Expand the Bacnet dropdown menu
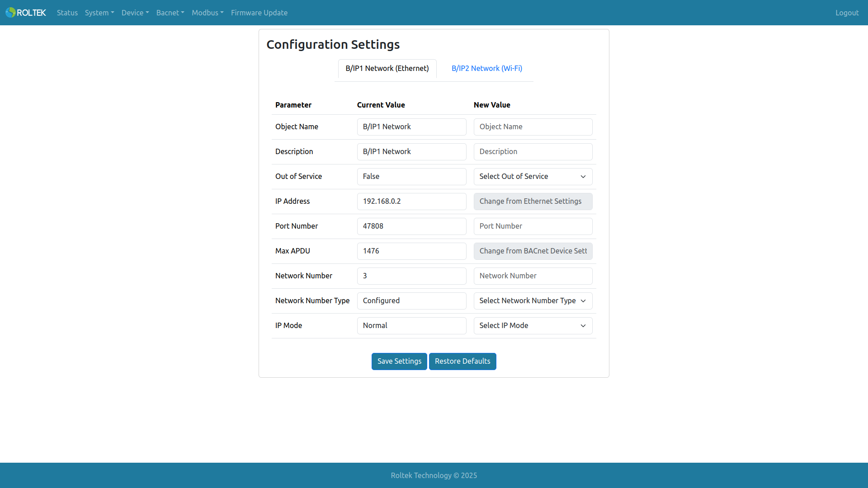Image resolution: width=868 pixels, height=488 pixels. tap(170, 13)
